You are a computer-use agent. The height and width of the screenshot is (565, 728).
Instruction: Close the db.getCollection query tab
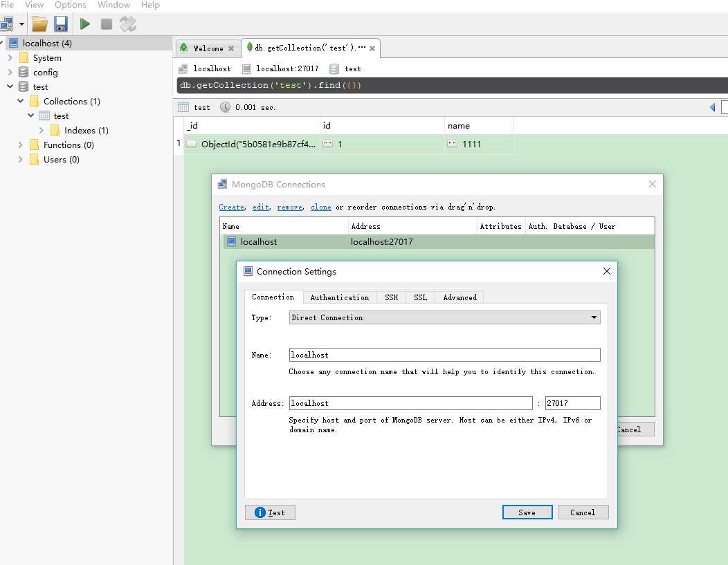pos(372,48)
